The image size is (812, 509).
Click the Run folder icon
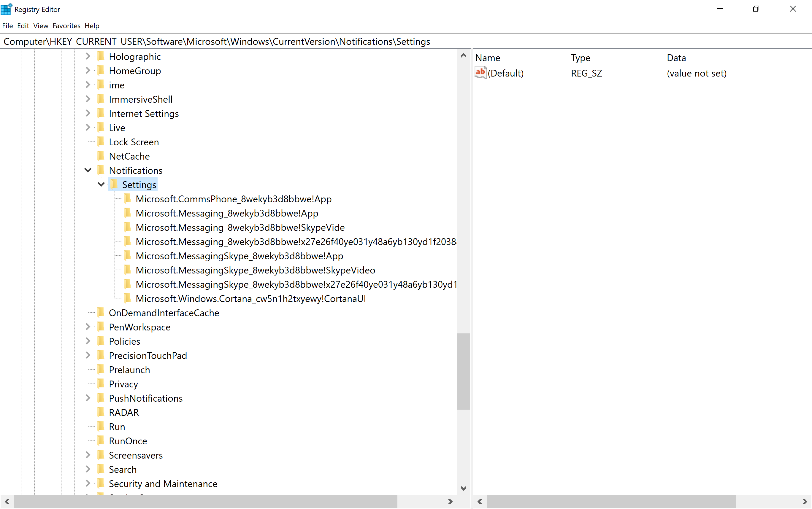(x=101, y=426)
